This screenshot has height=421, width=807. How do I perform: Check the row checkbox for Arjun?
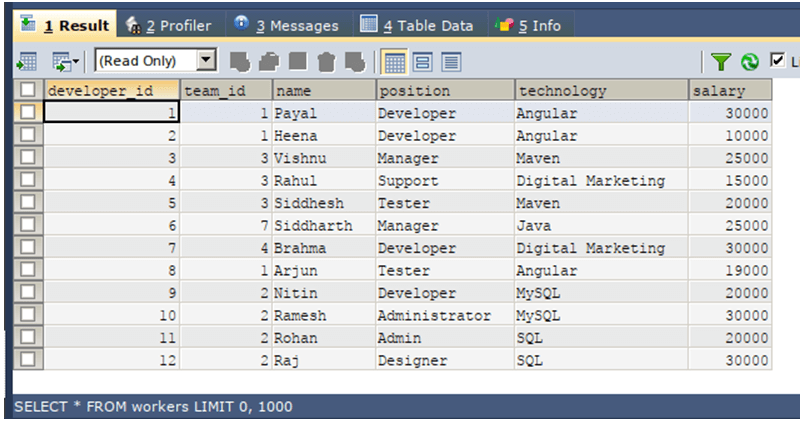(x=28, y=270)
